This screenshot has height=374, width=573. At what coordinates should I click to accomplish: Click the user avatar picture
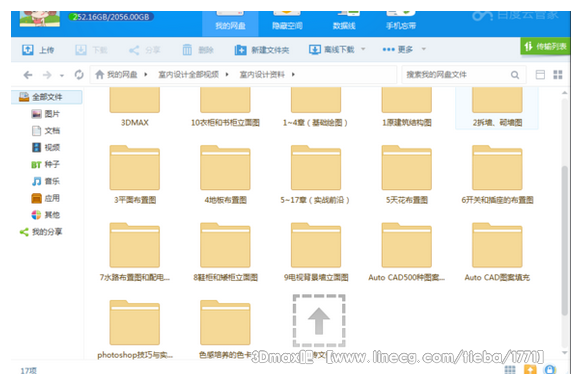40,18
